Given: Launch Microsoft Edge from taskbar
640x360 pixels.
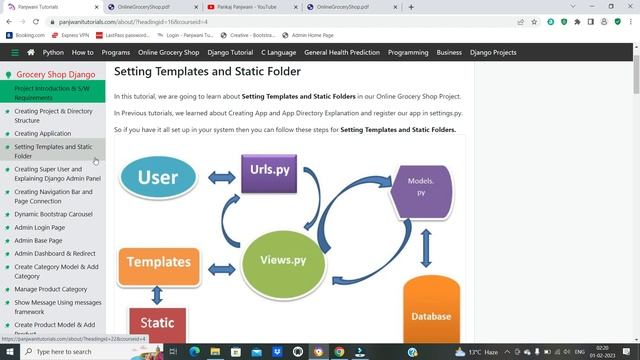Looking at the screenshot, I should pyautogui.click(x=194, y=351).
